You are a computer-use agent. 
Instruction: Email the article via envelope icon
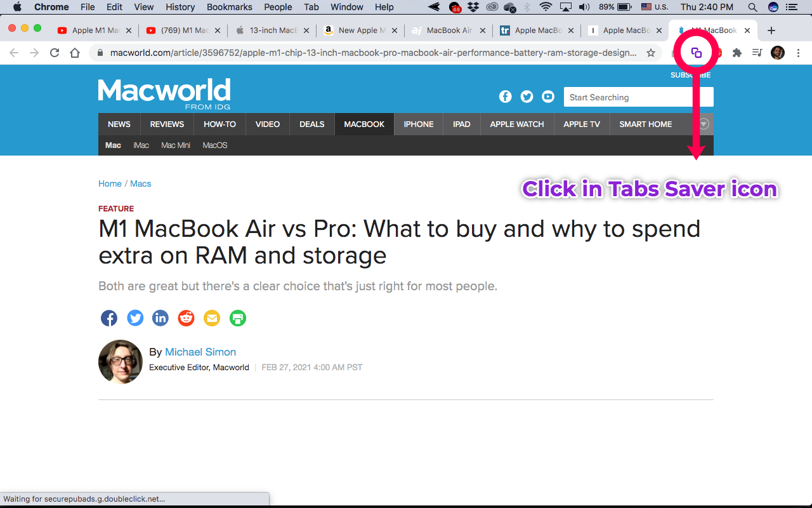212,318
